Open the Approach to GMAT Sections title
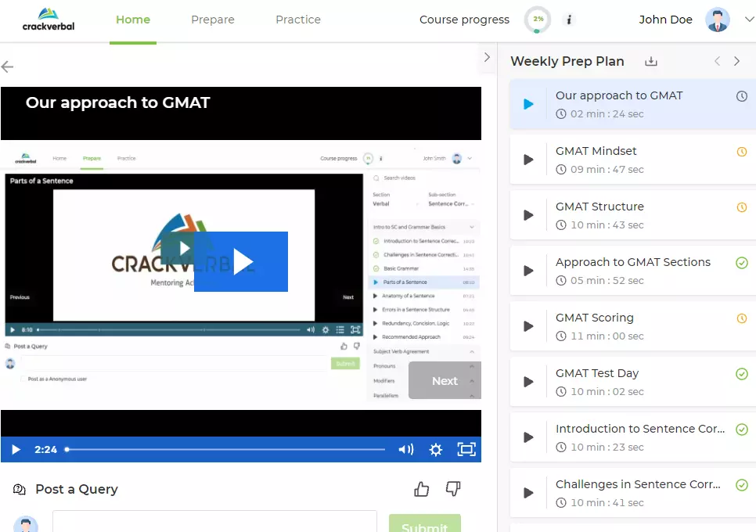Screen dimensions: 756x532 tap(633, 261)
